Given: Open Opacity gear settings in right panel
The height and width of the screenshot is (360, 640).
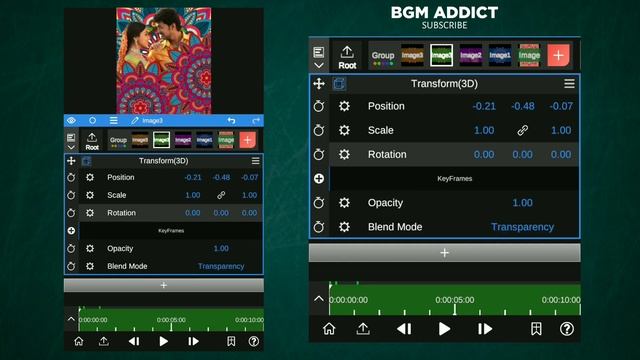Looking at the screenshot, I should pos(344,202).
